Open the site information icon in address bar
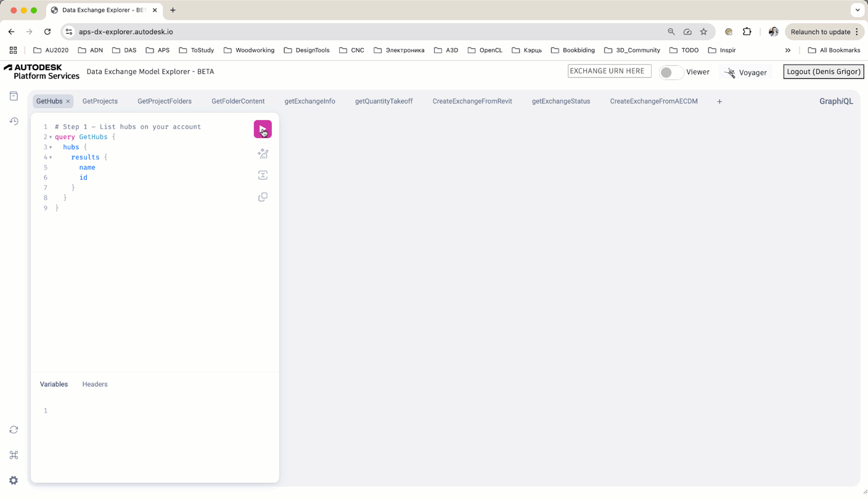The height and width of the screenshot is (499, 868). pos(69,32)
